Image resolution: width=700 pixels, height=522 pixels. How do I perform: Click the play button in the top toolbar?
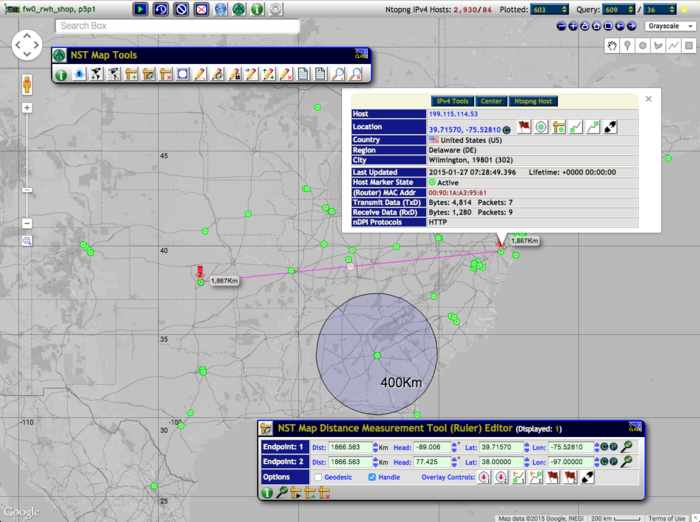coord(141,9)
